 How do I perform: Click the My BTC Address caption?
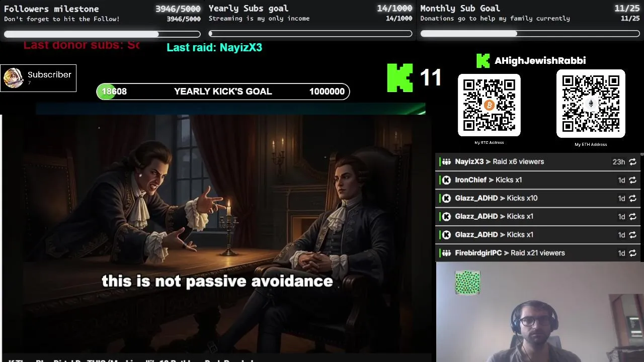pyautogui.click(x=489, y=142)
